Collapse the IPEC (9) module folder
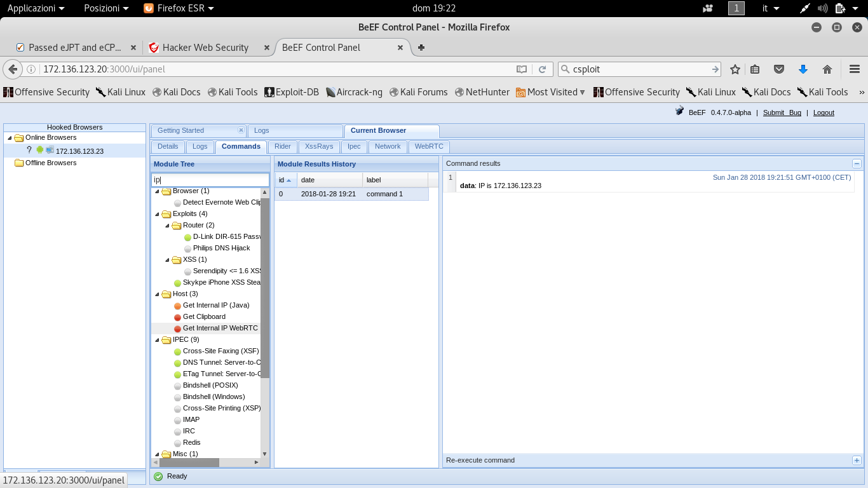This screenshot has height=488, width=868. (x=157, y=340)
